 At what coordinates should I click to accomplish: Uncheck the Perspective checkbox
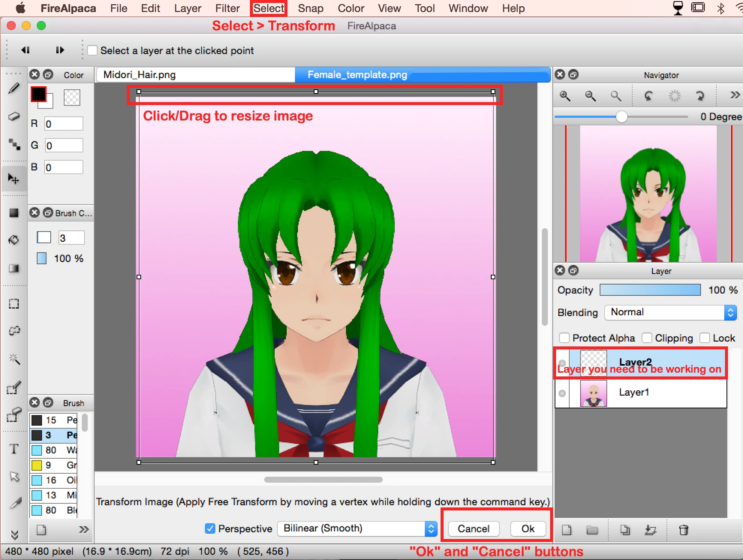[210, 528]
